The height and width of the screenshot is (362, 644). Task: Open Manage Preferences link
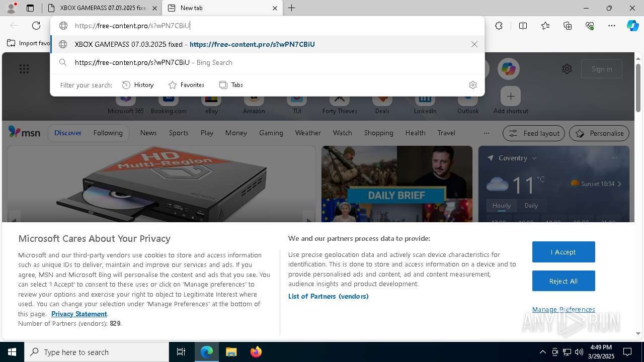(x=563, y=309)
